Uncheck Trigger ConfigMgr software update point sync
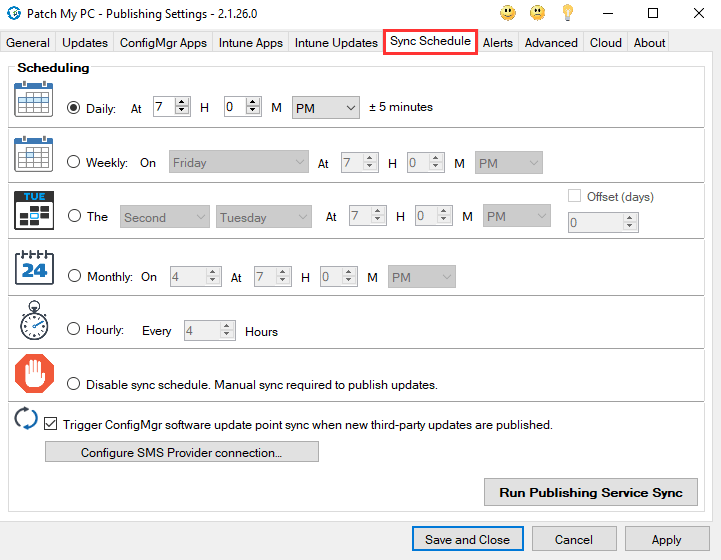This screenshot has height=560, width=721. [51, 423]
